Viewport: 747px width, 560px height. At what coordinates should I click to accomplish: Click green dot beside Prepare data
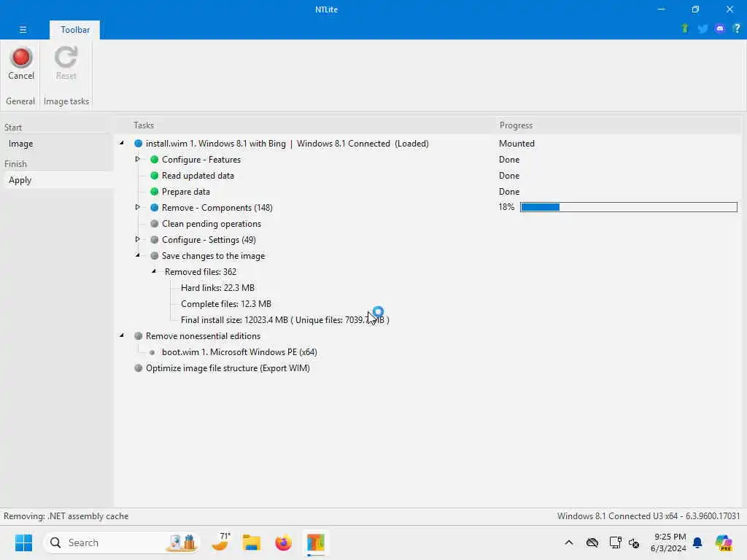click(155, 192)
